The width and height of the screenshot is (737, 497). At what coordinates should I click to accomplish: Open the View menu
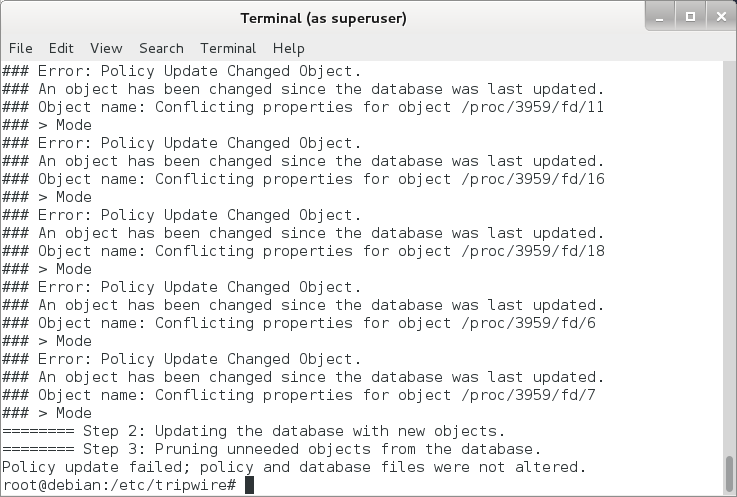(x=106, y=48)
